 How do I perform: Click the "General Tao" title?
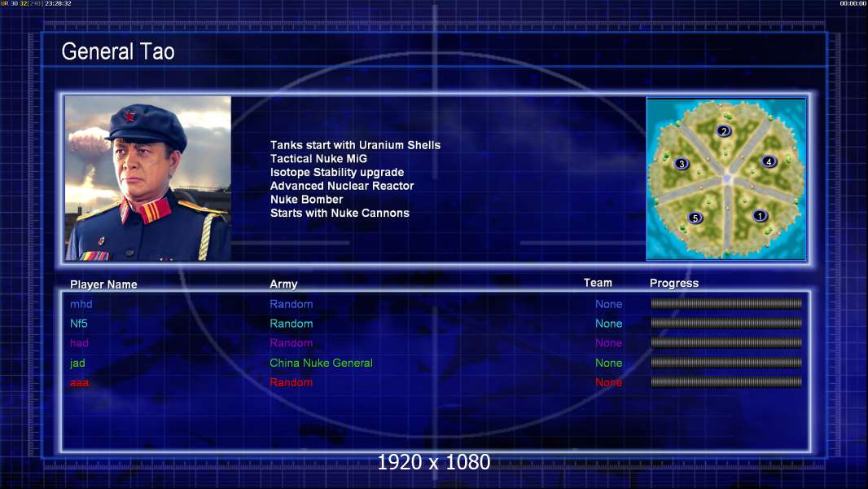tap(118, 51)
